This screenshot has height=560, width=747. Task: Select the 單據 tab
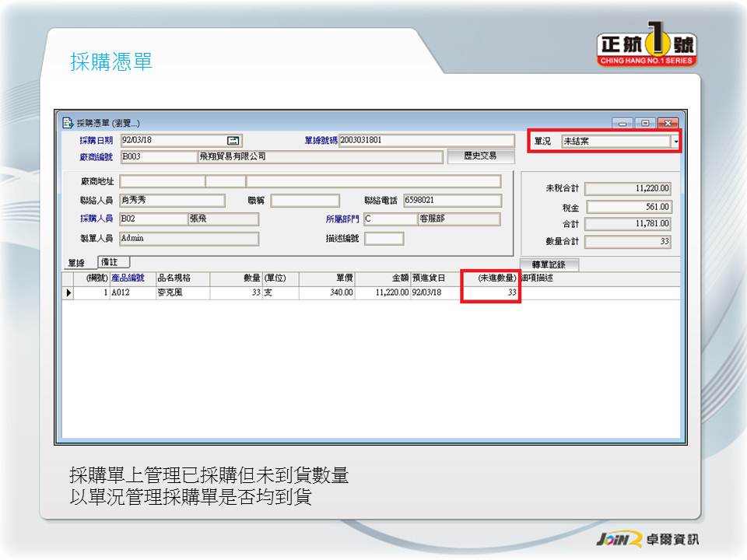point(76,264)
